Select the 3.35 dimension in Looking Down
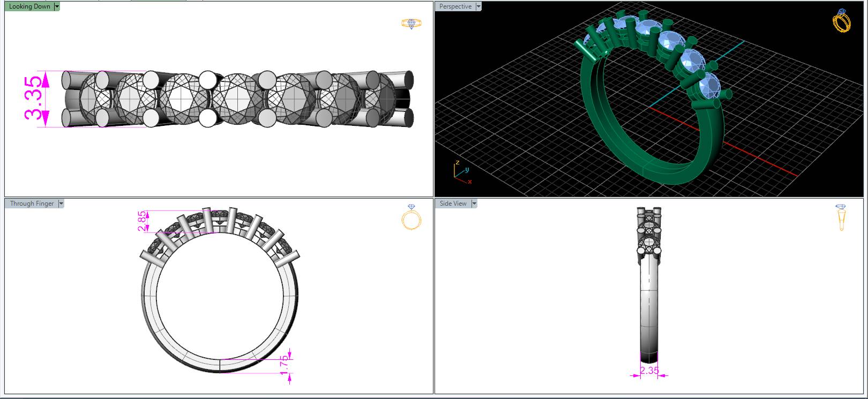 [x=33, y=99]
